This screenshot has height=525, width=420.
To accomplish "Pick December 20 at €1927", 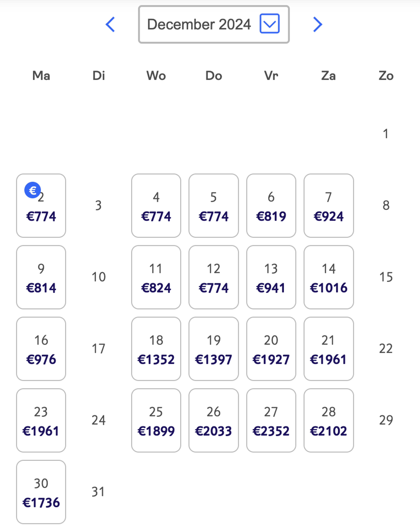I will tap(271, 349).
